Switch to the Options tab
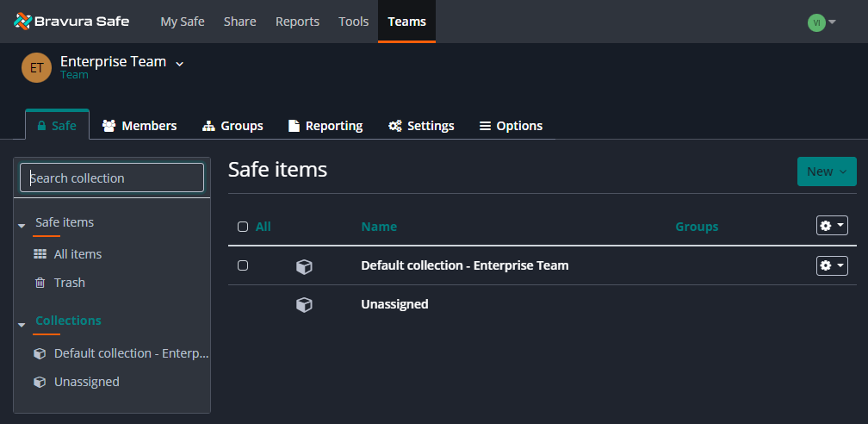Screen dimensions: 868x424 click(x=511, y=126)
